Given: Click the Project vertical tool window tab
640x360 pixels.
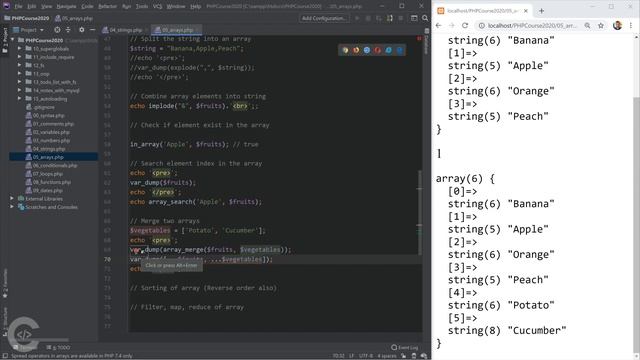Looking at the screenshot, I should tap(5, 40).
